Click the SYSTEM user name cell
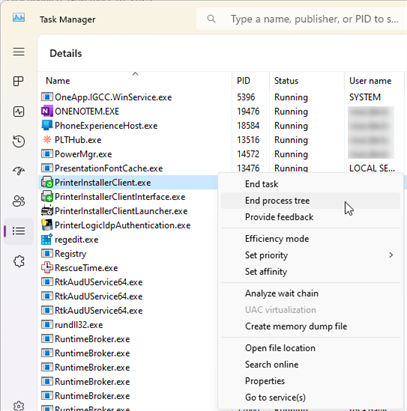This screenshot has height=411, width=407. point(365,97)
